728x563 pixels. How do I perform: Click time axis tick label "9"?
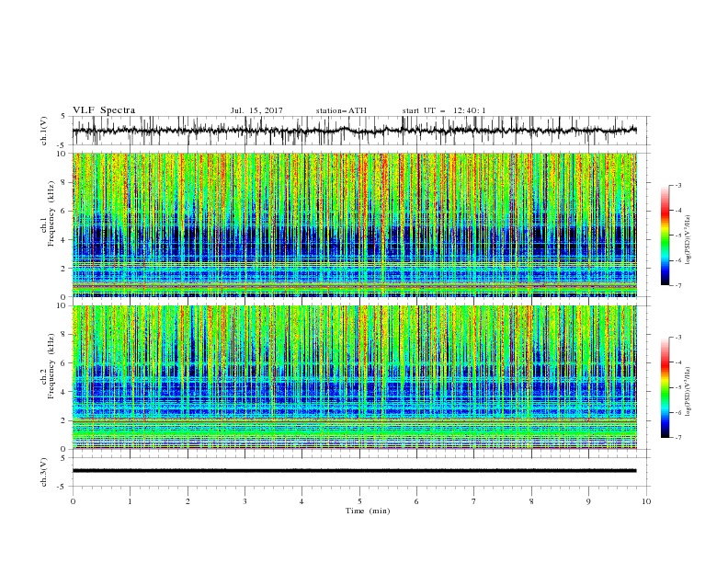[588, 501]
